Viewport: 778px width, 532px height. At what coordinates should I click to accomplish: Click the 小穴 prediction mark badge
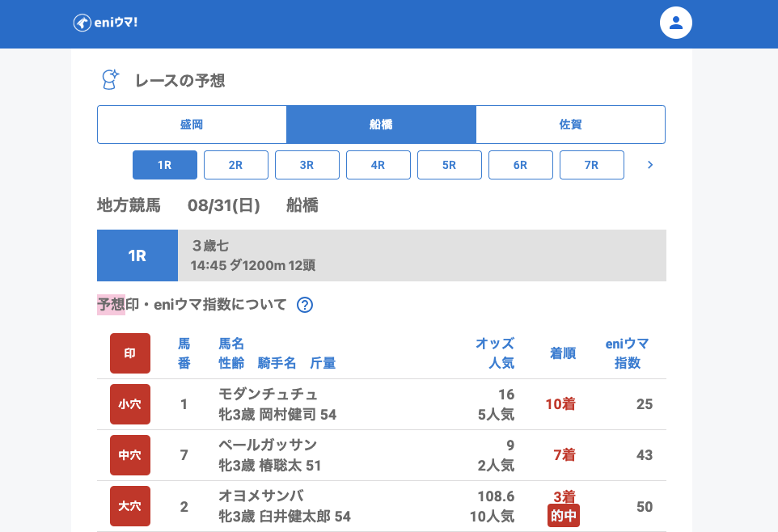pos(130,404)
